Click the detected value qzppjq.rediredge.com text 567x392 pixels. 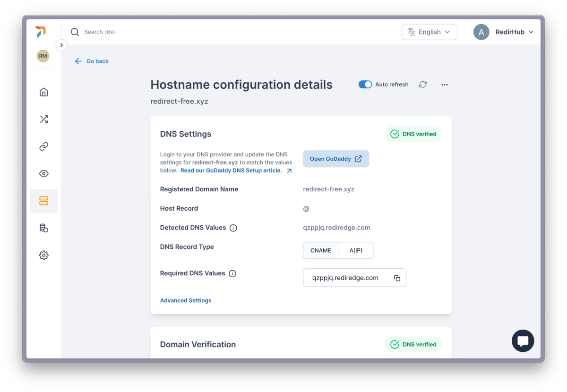click(x=336, y=228)
